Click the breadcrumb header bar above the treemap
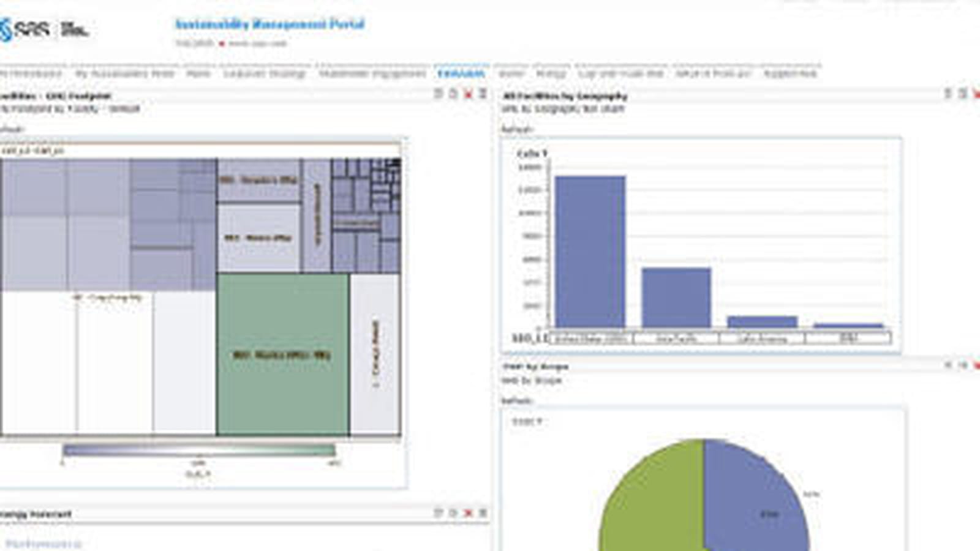 tap(200, 151)
